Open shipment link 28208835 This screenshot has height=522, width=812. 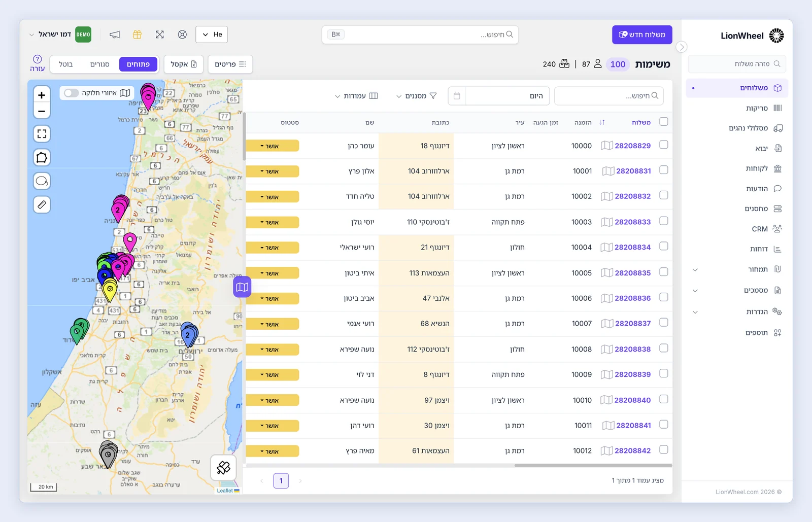coord(632,273)
